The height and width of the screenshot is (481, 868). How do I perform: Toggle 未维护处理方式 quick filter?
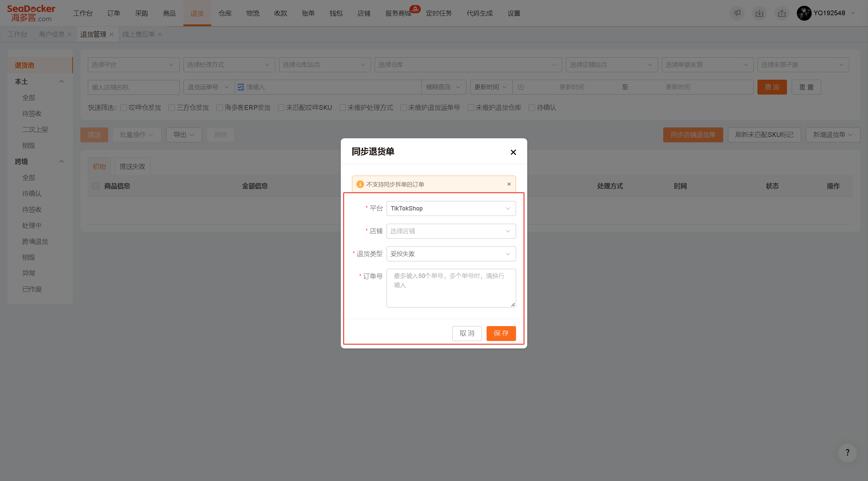tap(343, 107)
